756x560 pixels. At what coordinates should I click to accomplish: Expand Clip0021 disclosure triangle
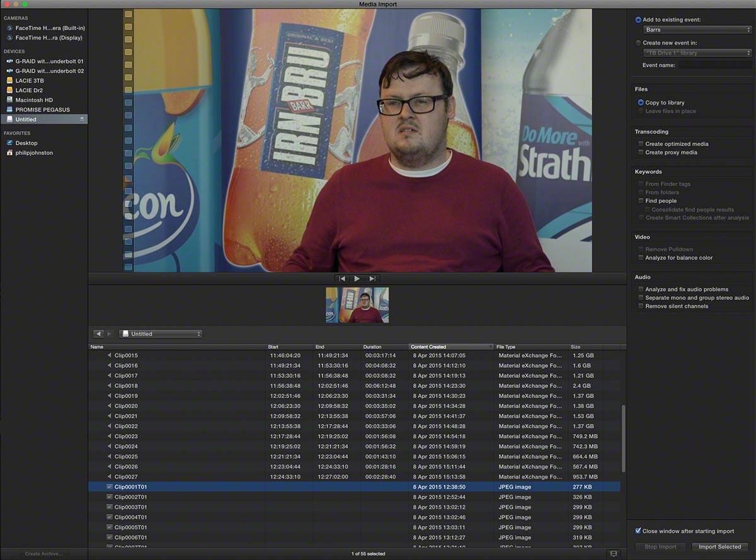point(109,416)
